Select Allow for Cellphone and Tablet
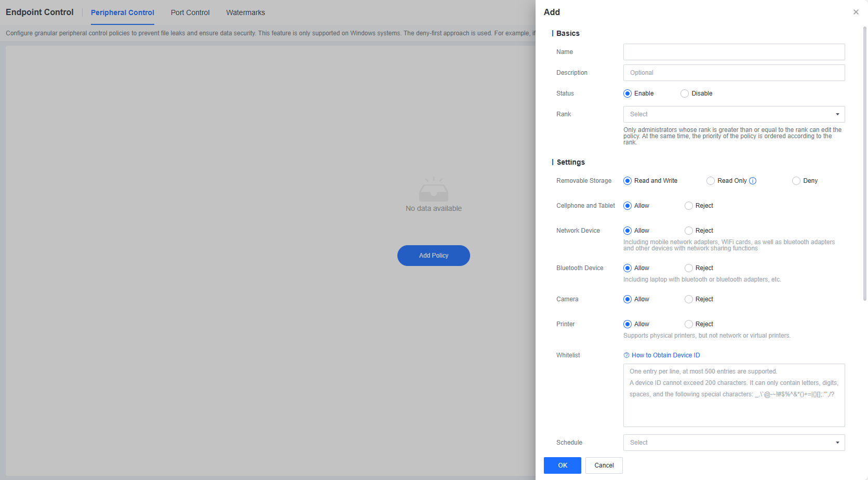Viewport: 868px width, 480px height. click(x=627, y=206)
